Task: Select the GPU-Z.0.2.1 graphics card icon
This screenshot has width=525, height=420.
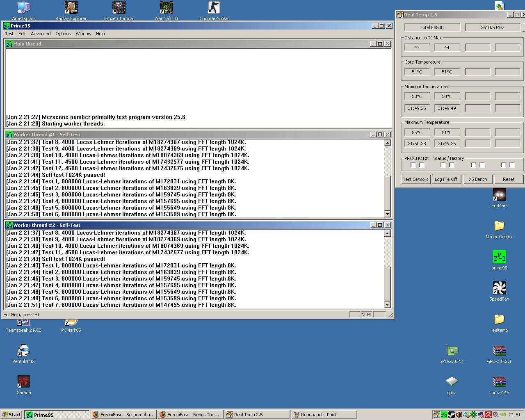Action: click(x=452, y=354)
